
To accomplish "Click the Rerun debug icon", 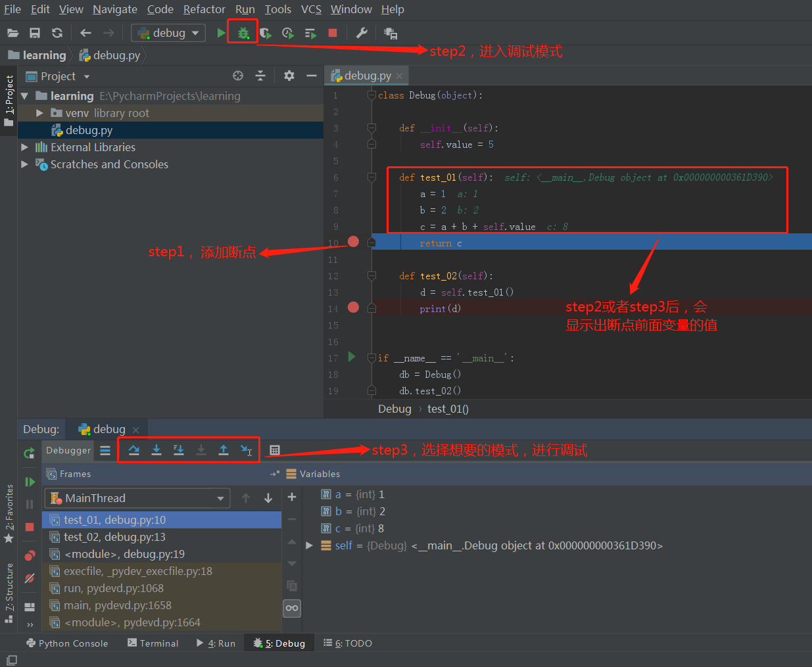I will 30,453.
